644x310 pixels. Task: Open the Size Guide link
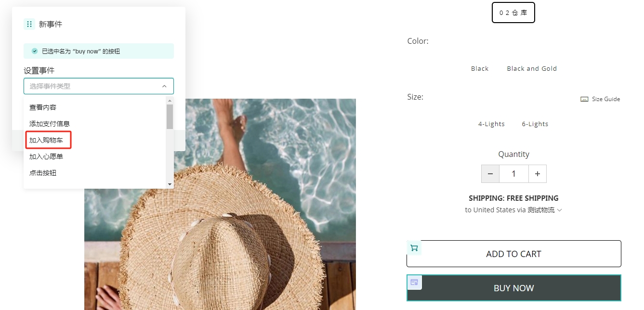[606, 99]
